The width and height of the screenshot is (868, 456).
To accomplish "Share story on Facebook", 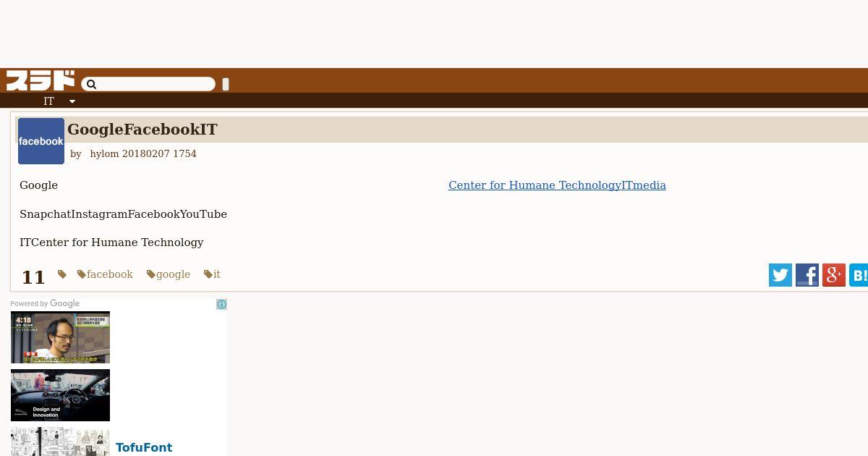I will tap(807, 275).
